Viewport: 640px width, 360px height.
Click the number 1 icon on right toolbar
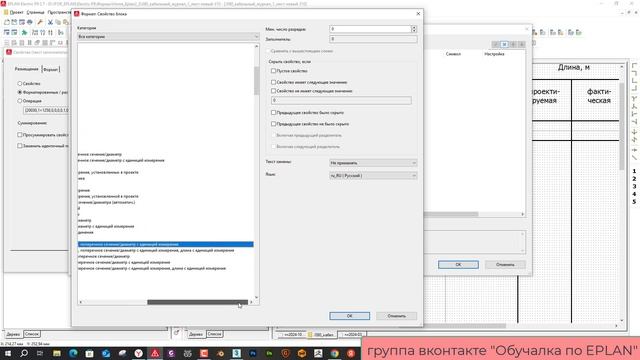click(634, 171)
